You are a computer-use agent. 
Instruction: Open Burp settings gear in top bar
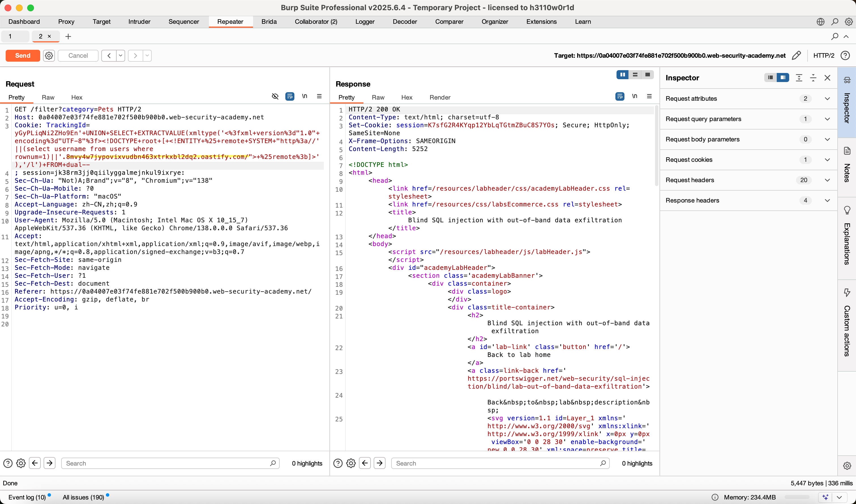pyautogui.click(x=849, y=22)
